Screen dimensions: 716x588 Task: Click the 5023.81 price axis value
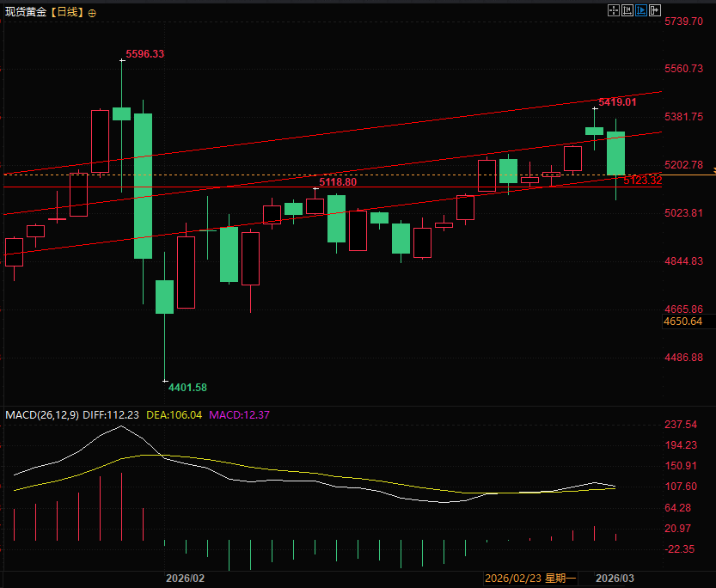[x=684, y=212]
